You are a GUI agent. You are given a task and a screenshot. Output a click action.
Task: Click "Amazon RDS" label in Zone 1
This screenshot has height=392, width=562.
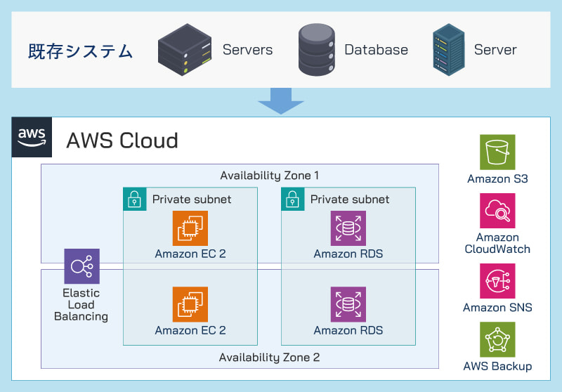coord(348,254)
